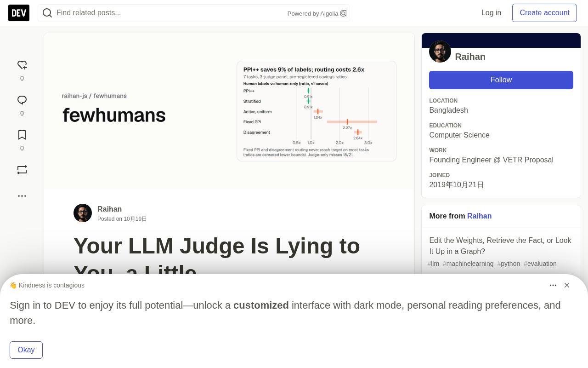Click the 'Bangladesh' location text
Screen dimensions: 588x368
coord(448,110)
